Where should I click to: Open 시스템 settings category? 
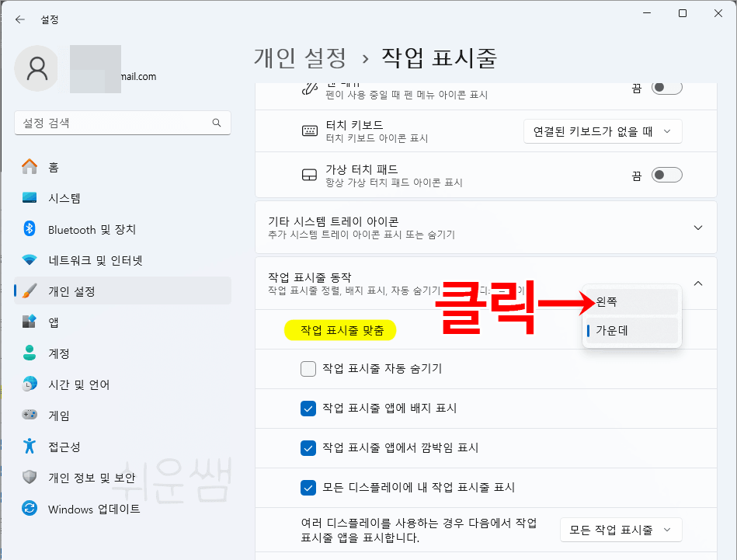point(123,197)
